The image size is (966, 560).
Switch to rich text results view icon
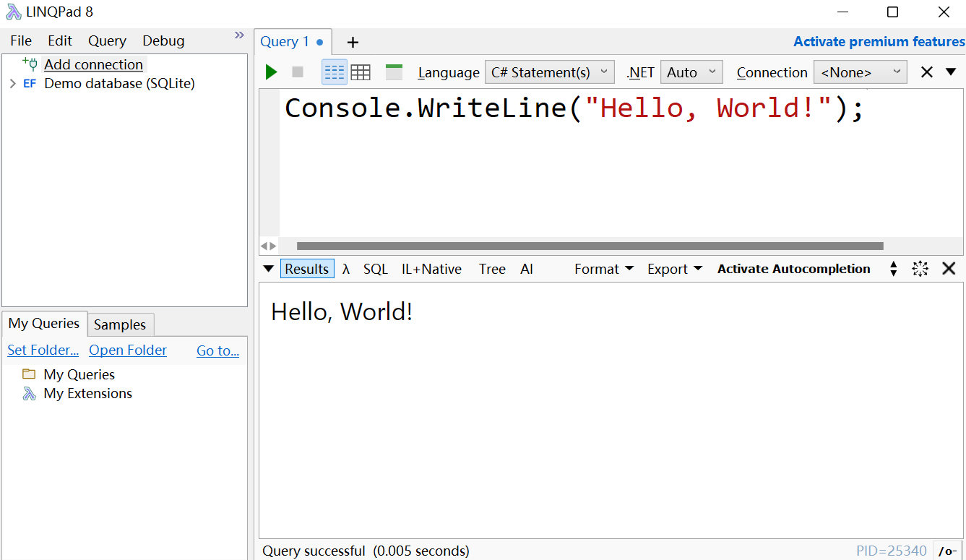click(x=335, y=72)
